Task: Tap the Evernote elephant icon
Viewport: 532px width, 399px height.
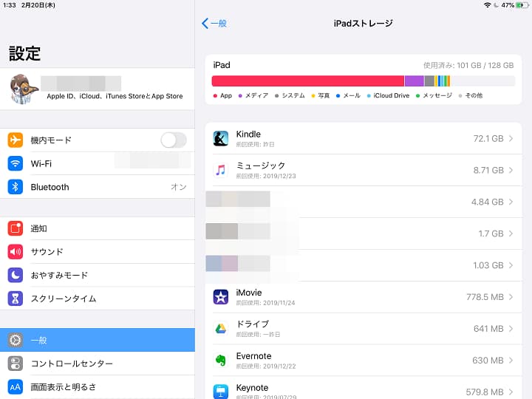Action: 220,361
